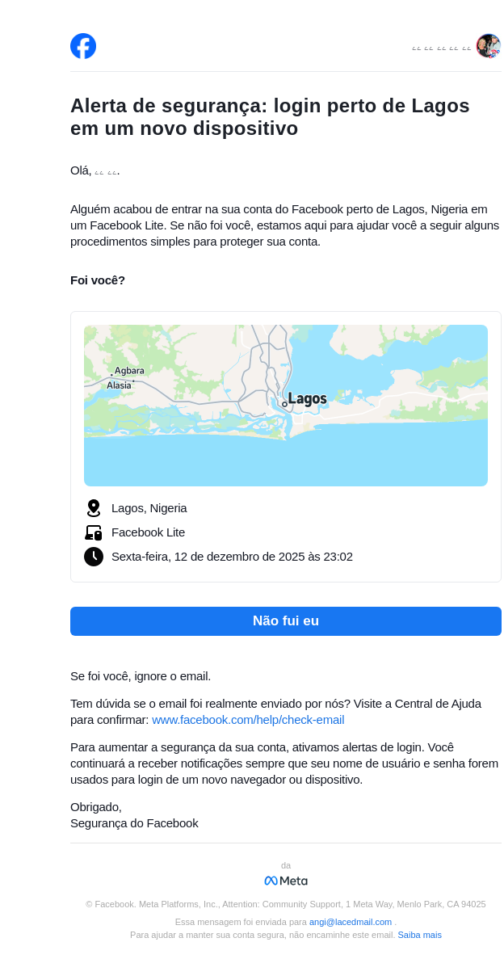Click the Facebook Lite device icon
This screenshot has width=504, height=980.
pyautogui.click(x=94, y=532)
